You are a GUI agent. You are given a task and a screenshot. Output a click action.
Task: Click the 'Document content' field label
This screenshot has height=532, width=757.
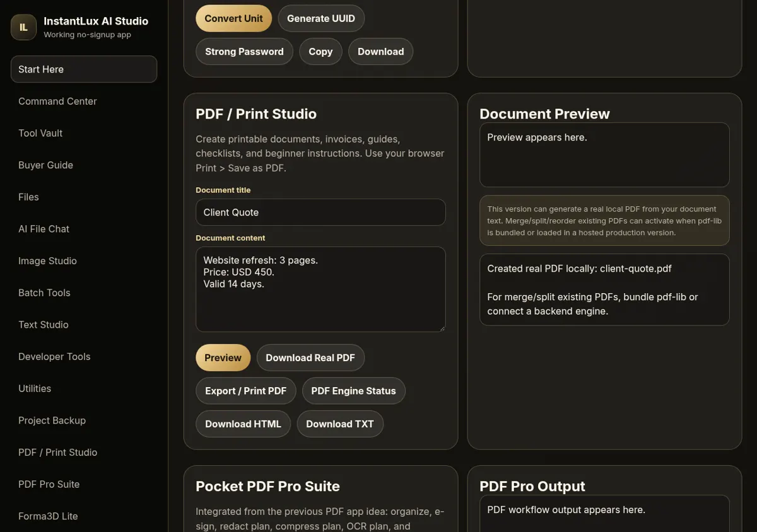click(230, 238)
